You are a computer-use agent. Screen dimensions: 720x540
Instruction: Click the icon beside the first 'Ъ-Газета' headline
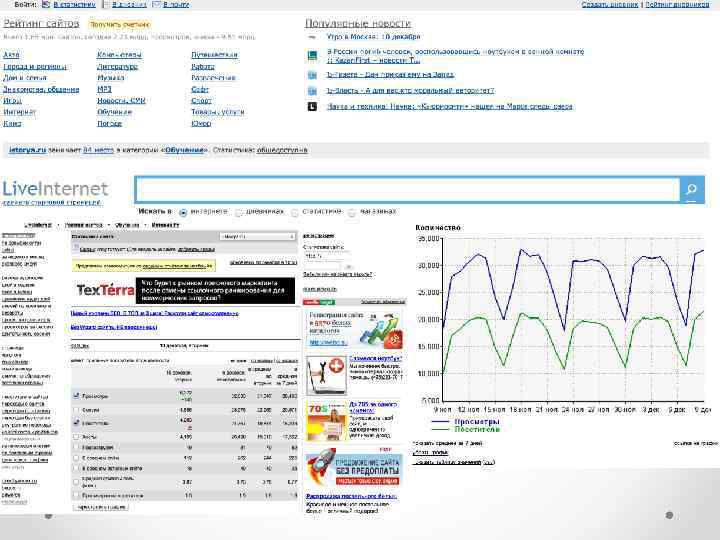pyautogui.click(x=312, y=75)
